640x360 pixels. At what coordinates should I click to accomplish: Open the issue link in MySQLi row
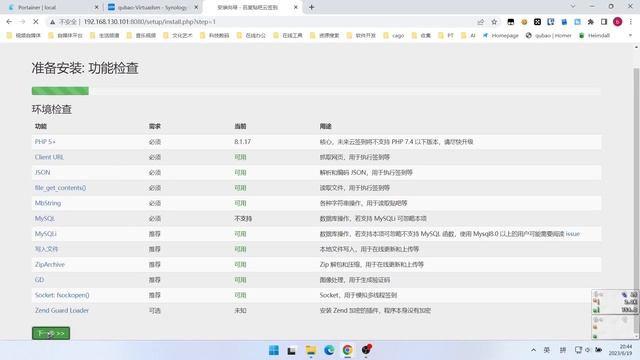pyautogui.click(x=573, y=233)
